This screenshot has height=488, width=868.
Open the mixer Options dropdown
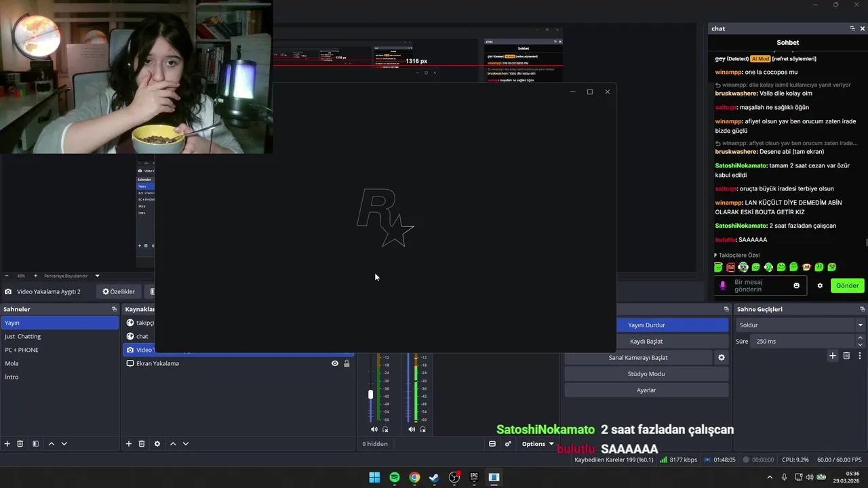pos(538,444)
